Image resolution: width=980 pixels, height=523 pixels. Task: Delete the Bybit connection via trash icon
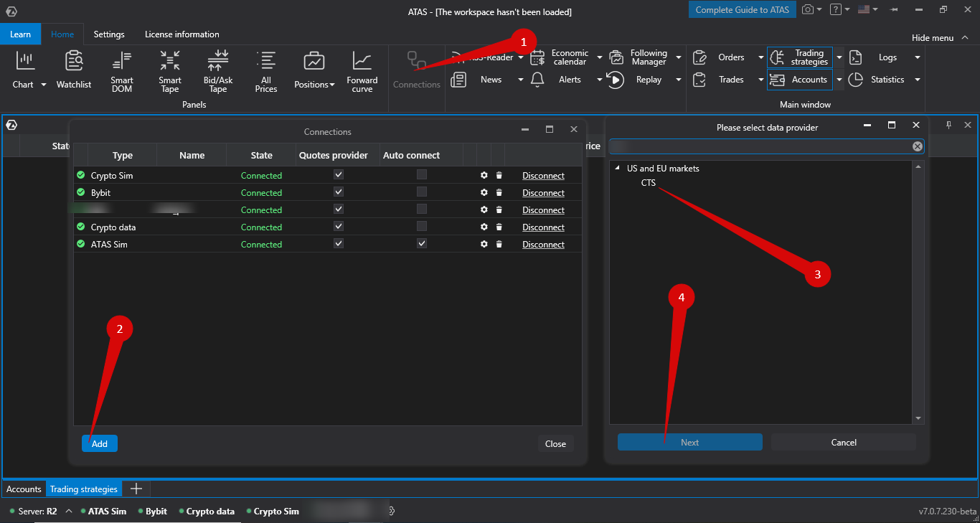point(499,193)
